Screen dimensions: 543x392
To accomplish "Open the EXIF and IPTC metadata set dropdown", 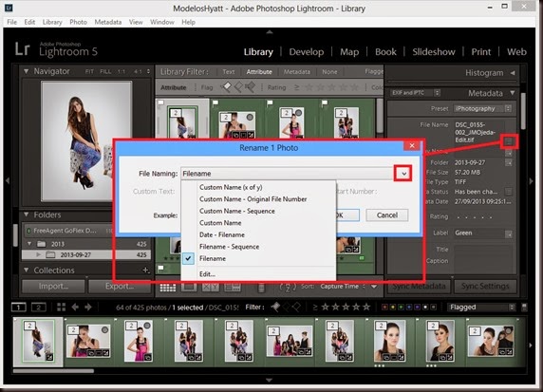I will coord(415,93).
